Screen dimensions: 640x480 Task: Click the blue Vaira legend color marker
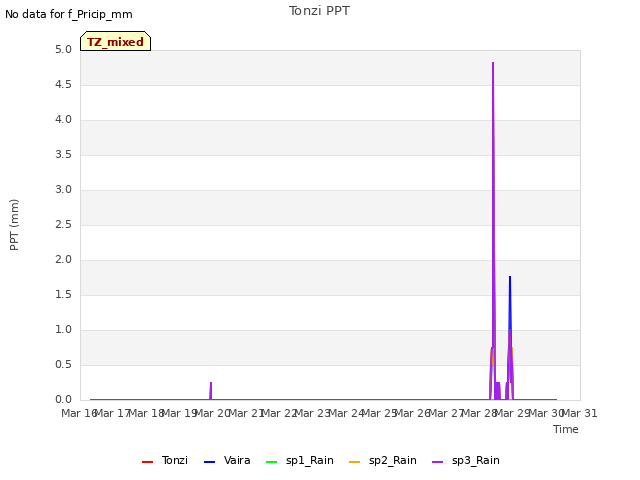(209, 462)
